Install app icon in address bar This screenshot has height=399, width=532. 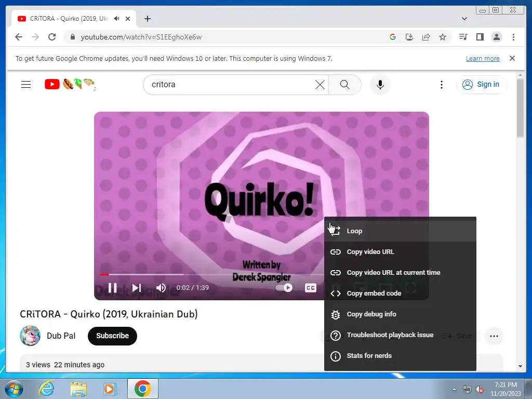tap(409, 37)
